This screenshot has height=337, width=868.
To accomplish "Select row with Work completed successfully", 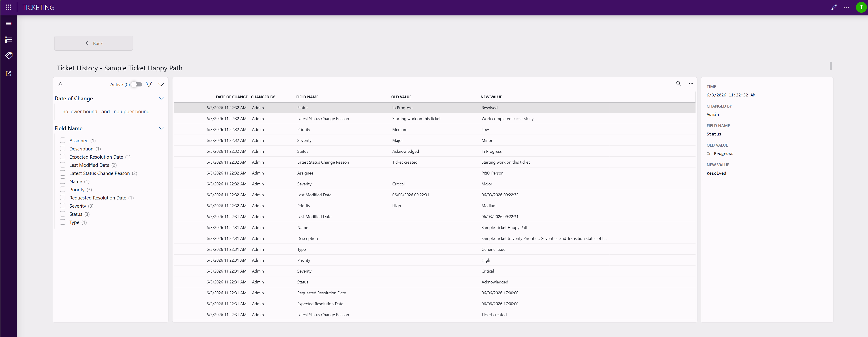I will point(435,118).
